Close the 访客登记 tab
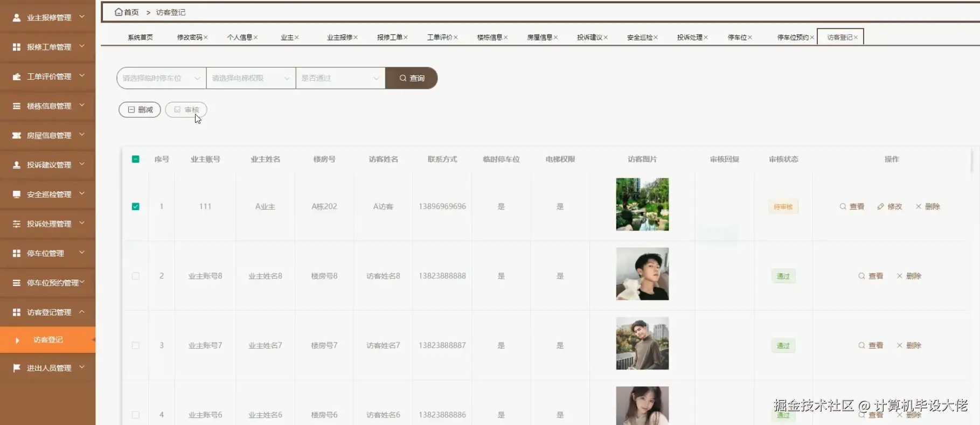Screen dimensions: 980x425 pos(856,37)
